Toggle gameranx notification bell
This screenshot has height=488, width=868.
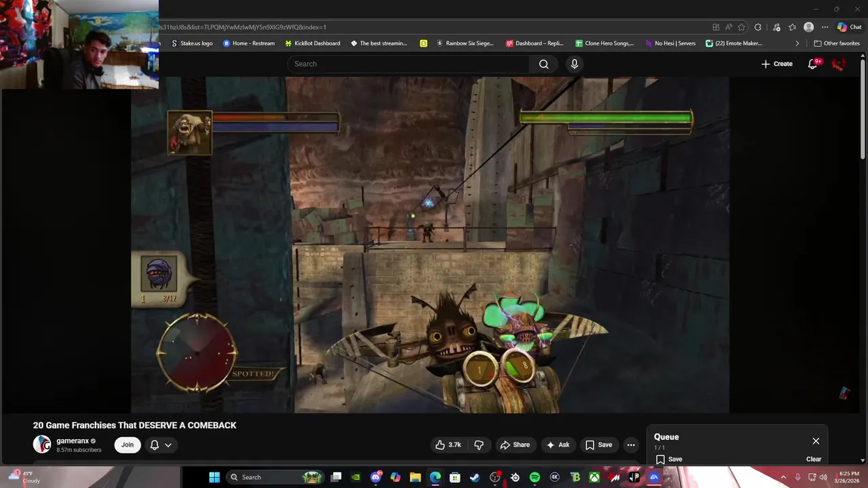click(155, 445)
